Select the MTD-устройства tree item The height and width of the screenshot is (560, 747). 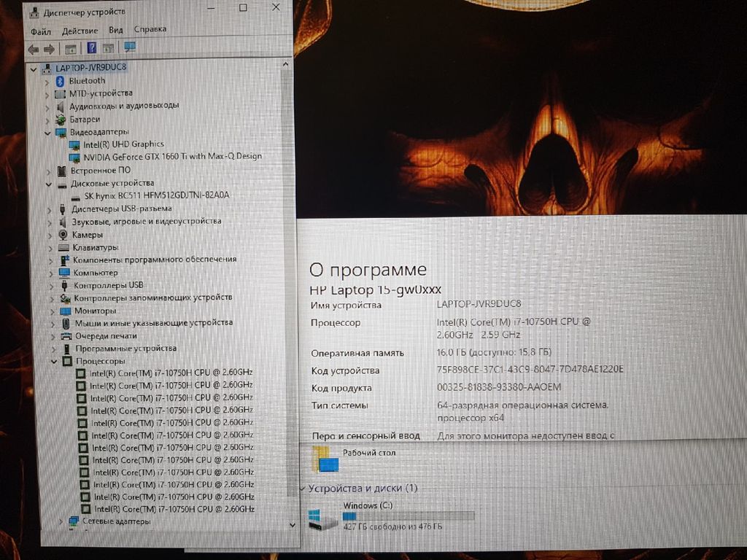point(101,93)
